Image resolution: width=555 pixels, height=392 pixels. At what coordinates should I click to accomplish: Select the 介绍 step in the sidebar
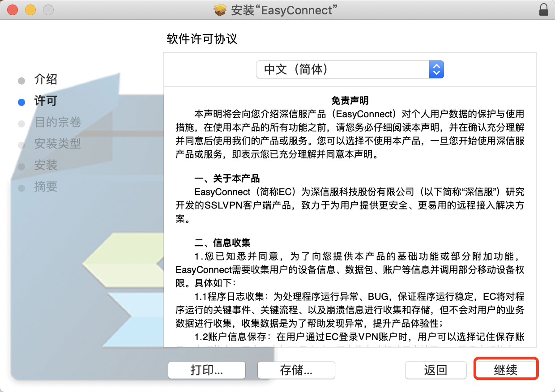click(46, 80)
